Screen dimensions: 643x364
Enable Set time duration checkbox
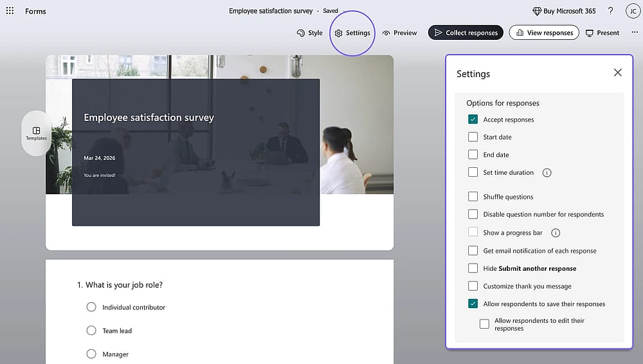(x=473, y=172)
